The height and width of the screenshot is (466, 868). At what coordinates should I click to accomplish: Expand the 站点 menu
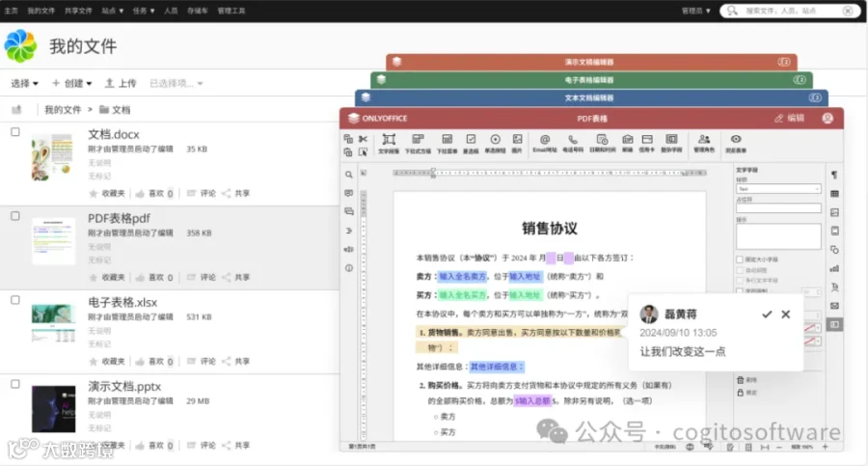(113, 11)
